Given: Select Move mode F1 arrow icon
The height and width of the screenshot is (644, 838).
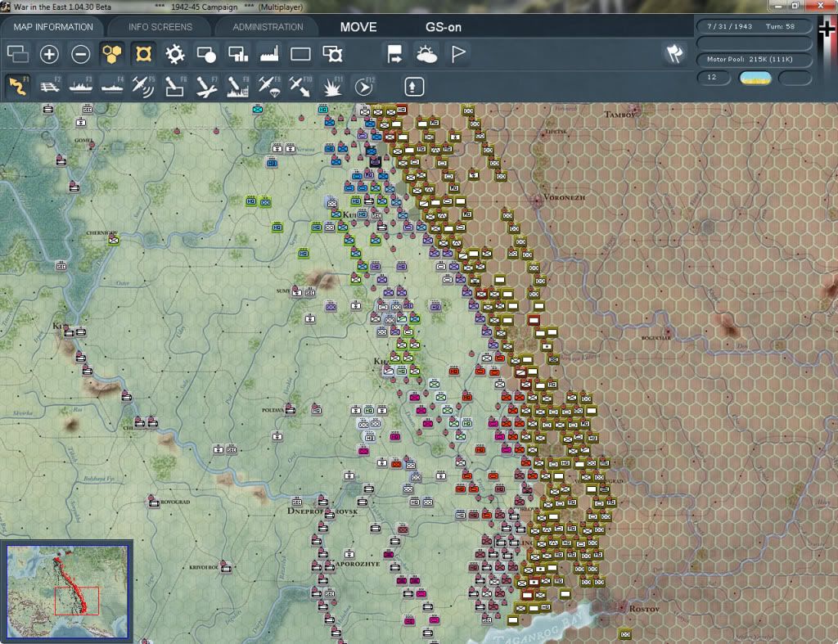Looking at the screenshot, I should click(x=18, y=87).
